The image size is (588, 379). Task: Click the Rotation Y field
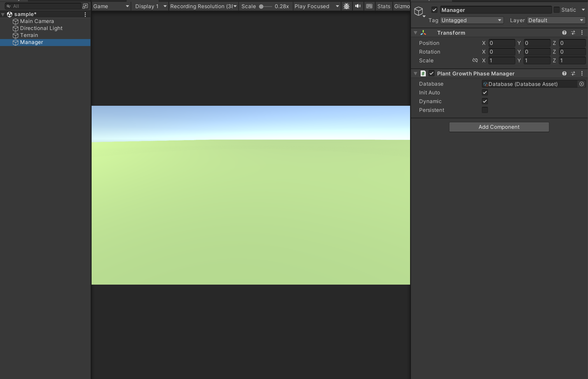pyautogui.click(x=537, y=52)
